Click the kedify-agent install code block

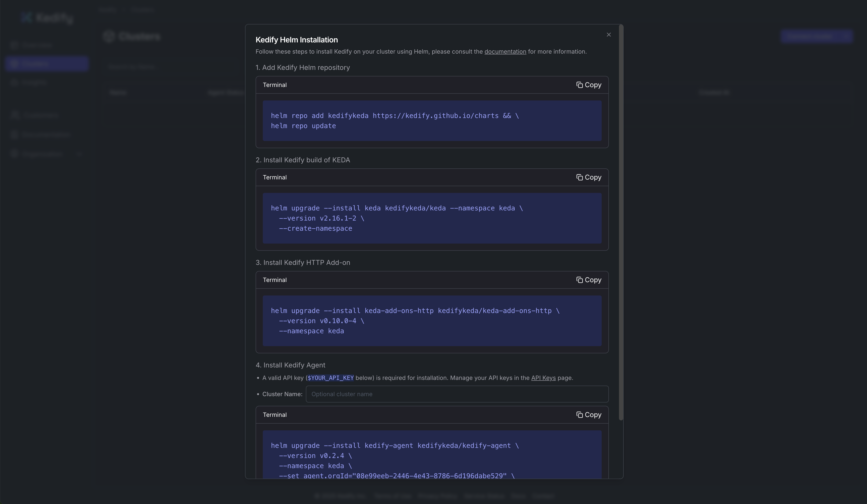(432, 454)
